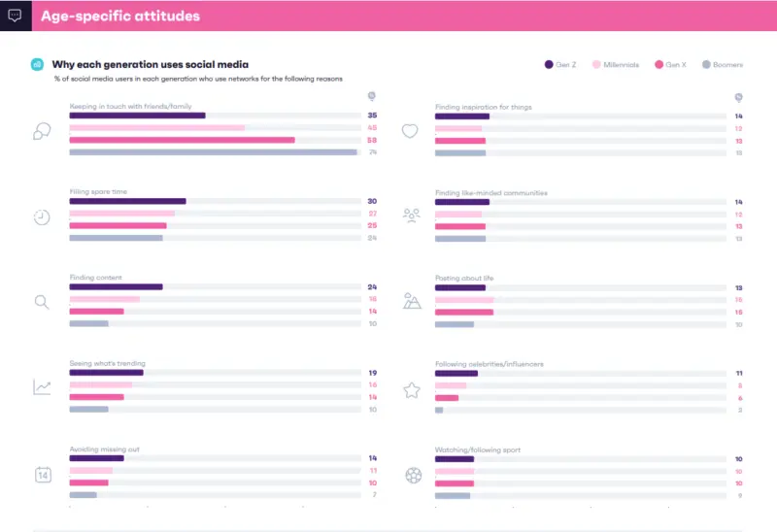Click the teal chart icon beside the title
This screenshot has height=532, width=777.
pyautogui.click(x=37, y=64)
